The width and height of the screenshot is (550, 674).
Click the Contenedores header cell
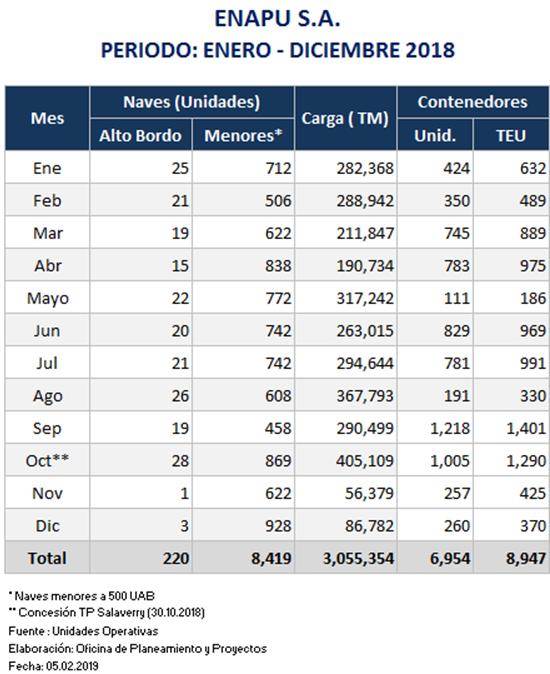point(473,102)
